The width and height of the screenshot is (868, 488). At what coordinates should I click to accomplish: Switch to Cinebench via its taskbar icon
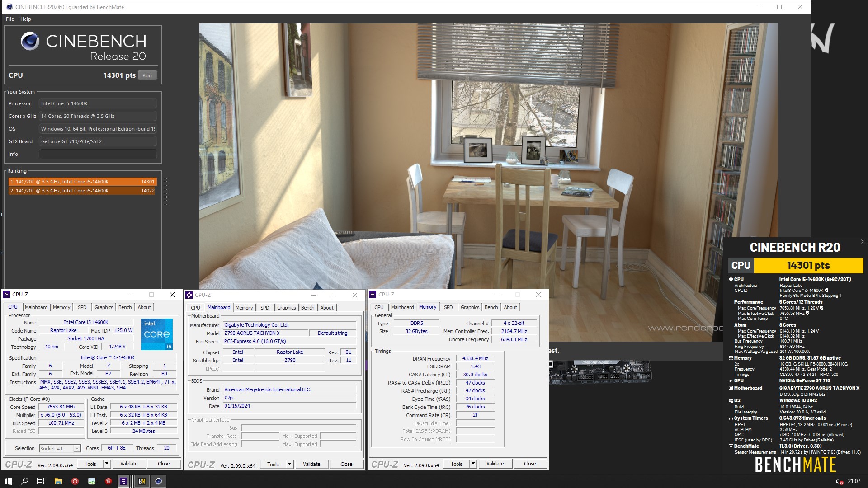[159, 481]
